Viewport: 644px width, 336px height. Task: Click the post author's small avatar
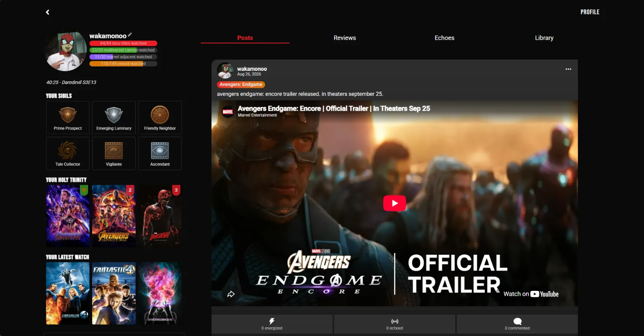(x=225, y=71)
